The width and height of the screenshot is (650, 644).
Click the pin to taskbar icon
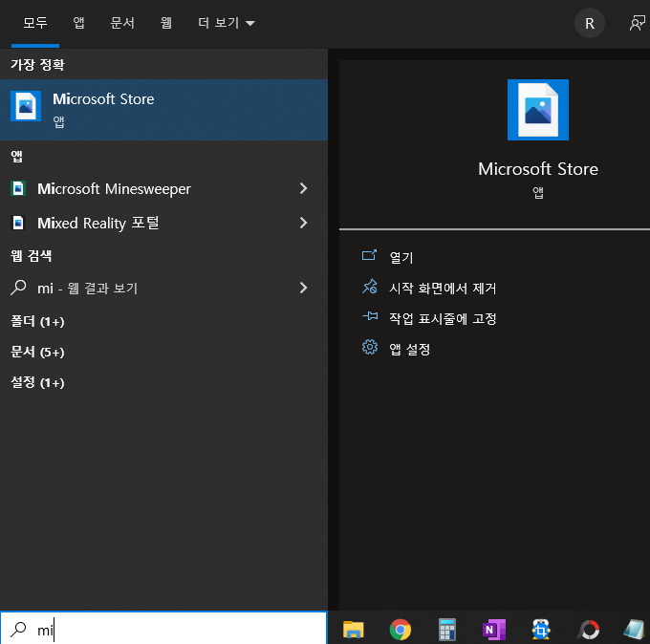click(369, 316)
